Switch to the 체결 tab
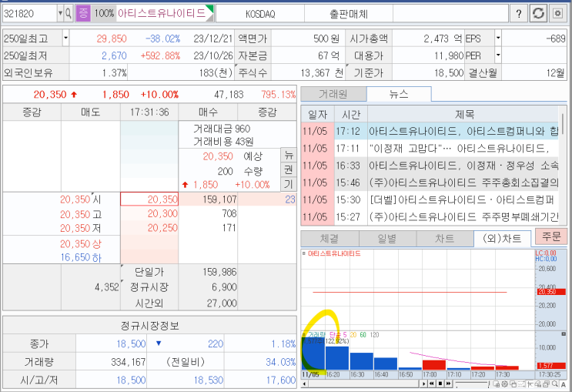572x392 pixels. coord(329,239)
